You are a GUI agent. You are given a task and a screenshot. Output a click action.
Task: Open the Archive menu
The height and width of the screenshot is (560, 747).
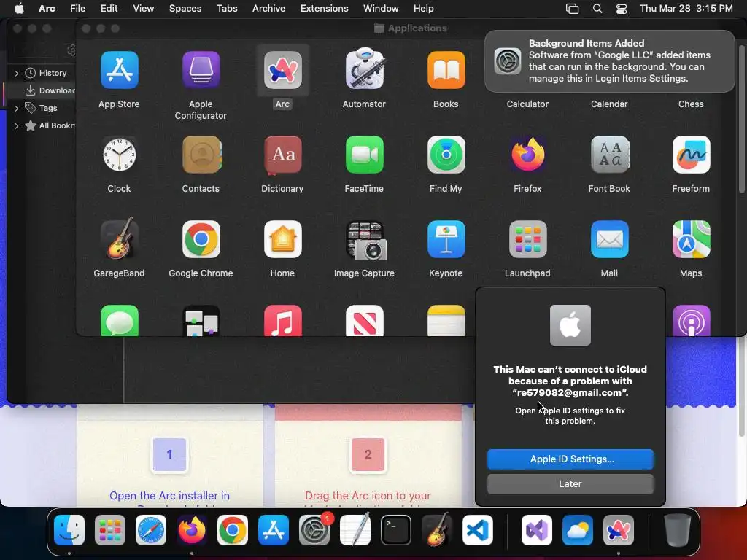[268, 8]
